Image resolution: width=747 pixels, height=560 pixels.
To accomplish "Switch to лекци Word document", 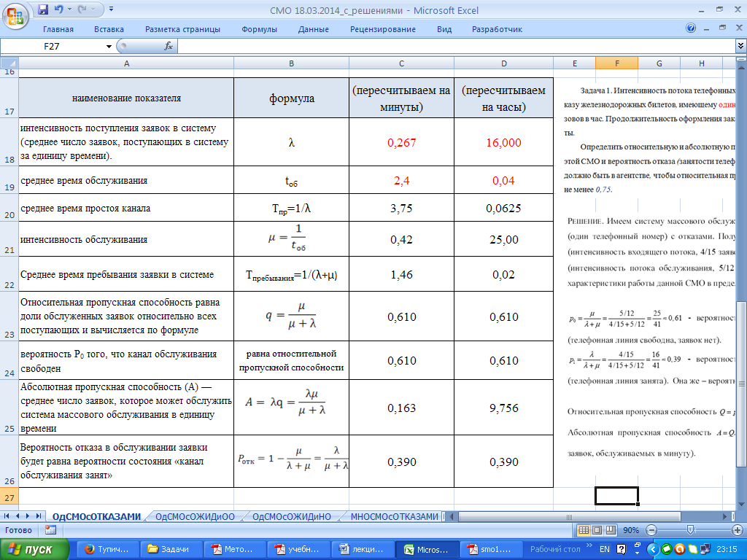I will 363,549.
